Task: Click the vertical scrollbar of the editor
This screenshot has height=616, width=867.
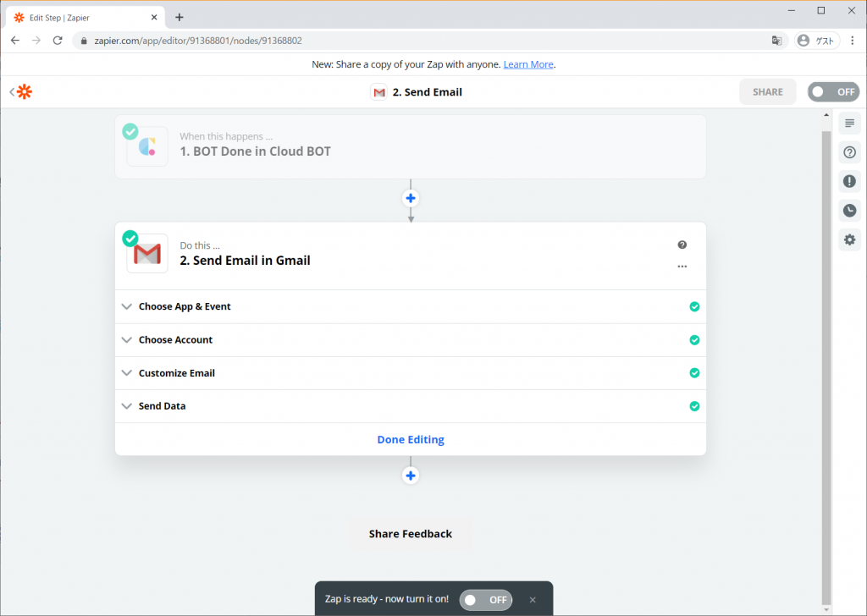Action: tap(826, 367)
